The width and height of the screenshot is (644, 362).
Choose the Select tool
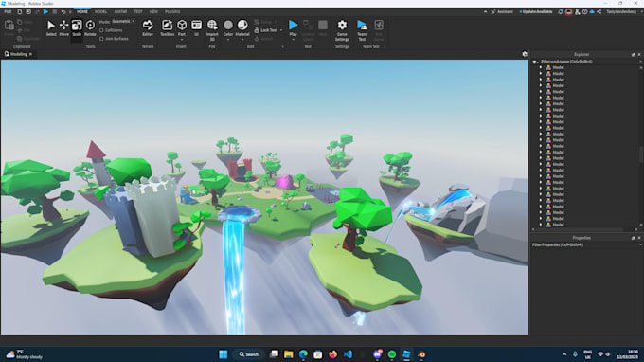pyautogui.click(x=51, y=27)
